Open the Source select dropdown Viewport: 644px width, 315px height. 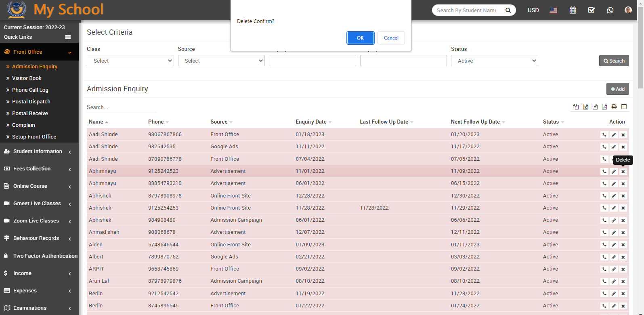pos(221,61)
